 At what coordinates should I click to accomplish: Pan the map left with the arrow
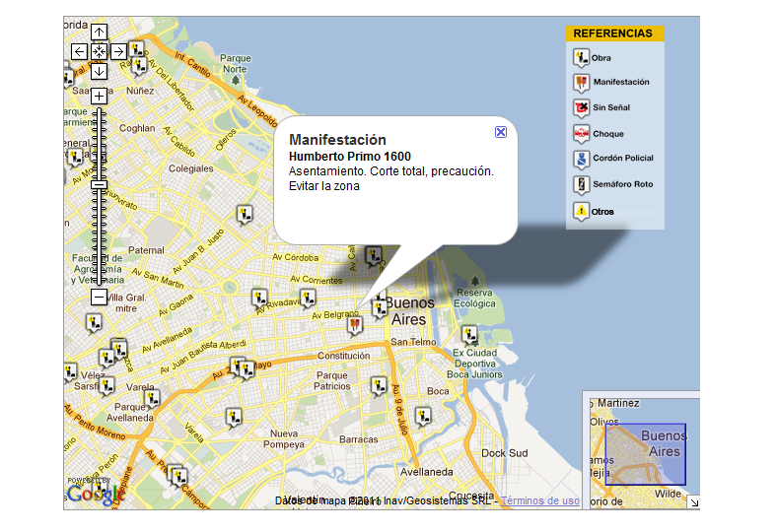(79, 51)
